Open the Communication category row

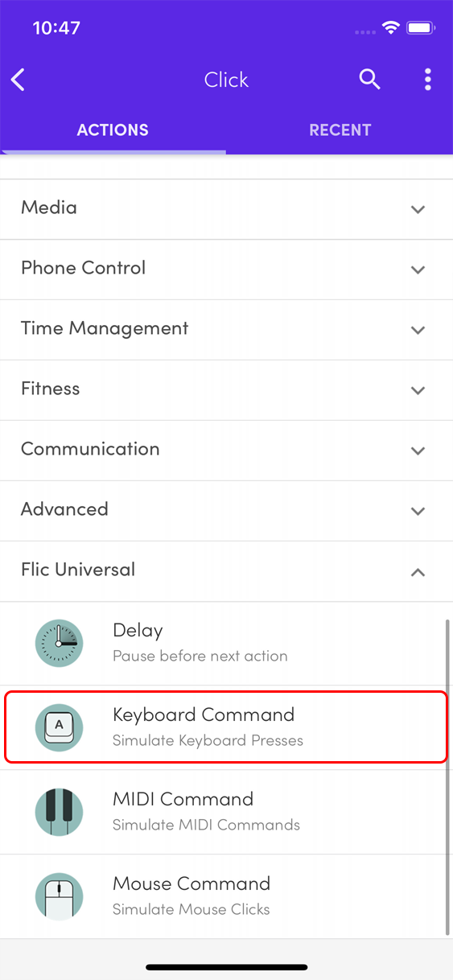pyautogui.click(x=226, y=451)
